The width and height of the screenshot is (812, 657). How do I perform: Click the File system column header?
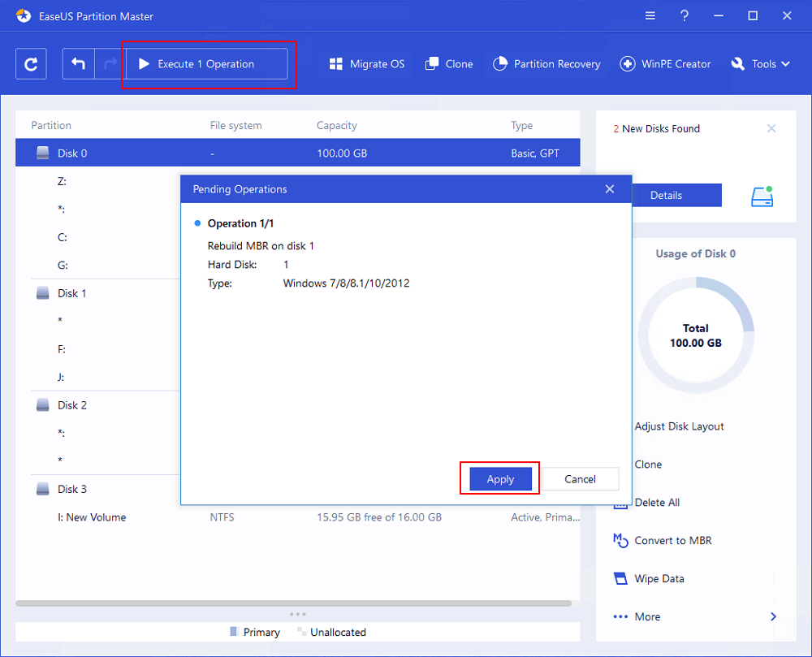(235, 125)
